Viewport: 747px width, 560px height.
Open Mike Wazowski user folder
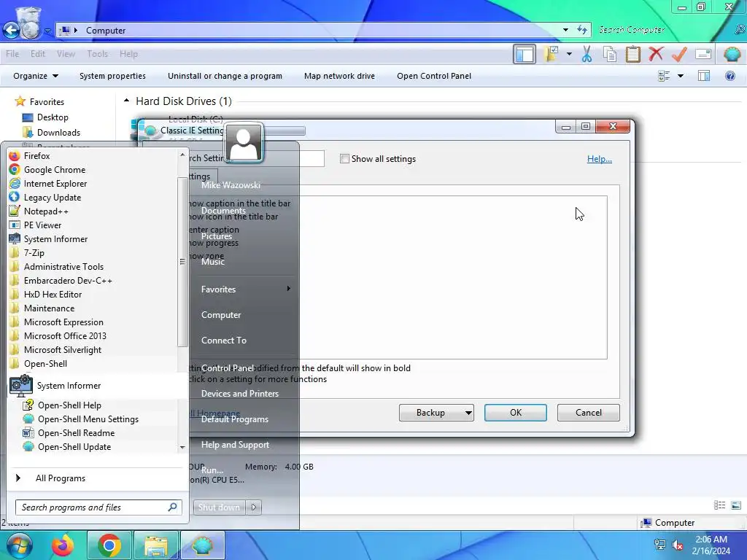point(231,184)
